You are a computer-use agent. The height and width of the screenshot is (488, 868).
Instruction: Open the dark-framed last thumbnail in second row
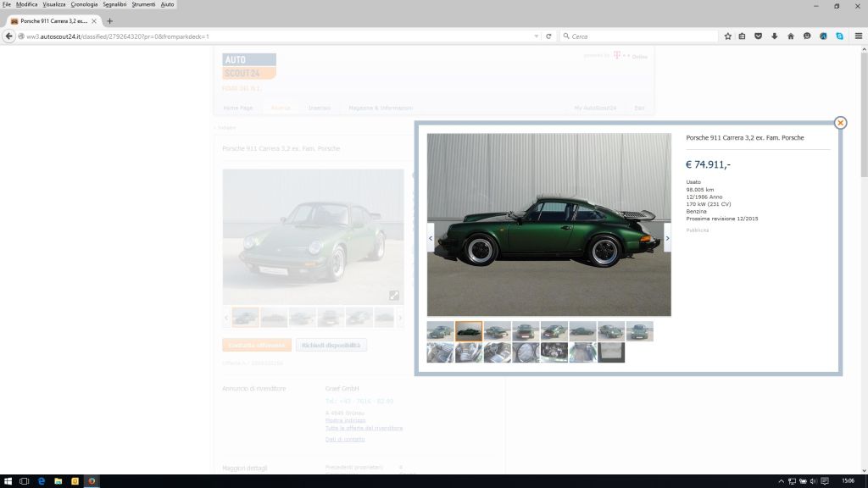(611, 352)
